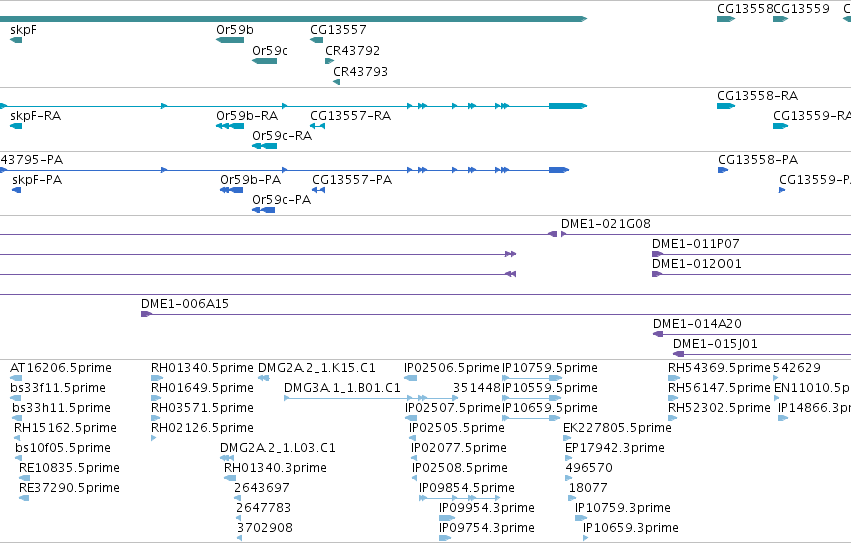Select transcript CG13558-RA
Viewport: 851px width, 543px height.
(726, 106)
